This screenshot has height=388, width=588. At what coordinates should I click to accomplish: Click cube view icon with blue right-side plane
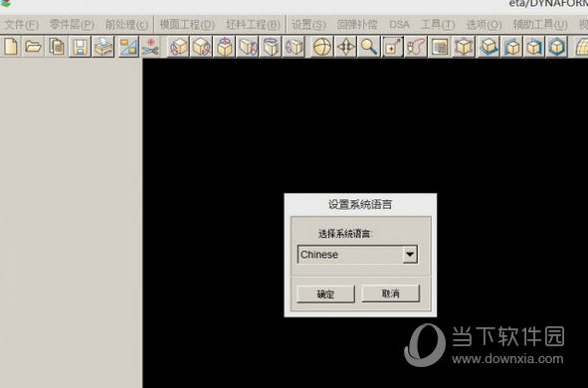tap(533, 47)
